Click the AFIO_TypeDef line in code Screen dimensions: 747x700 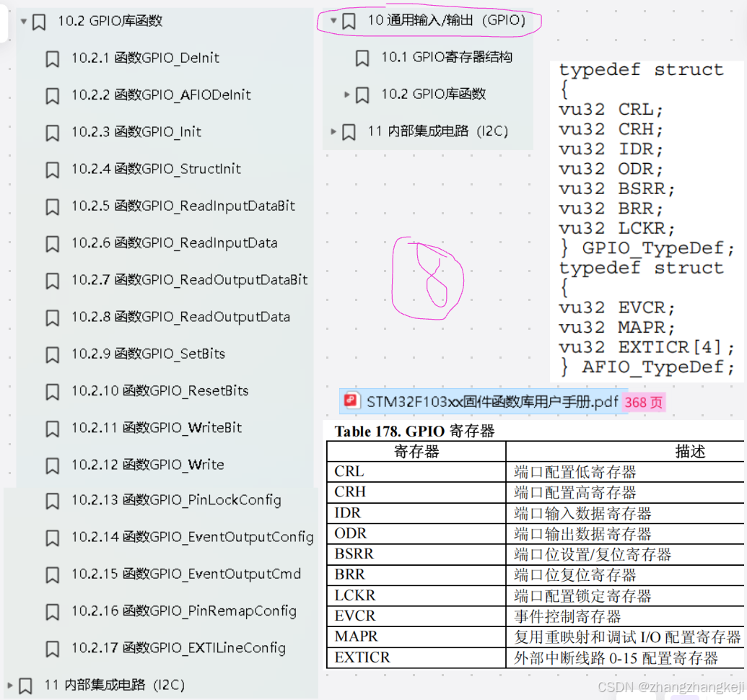tap(647, 367)
